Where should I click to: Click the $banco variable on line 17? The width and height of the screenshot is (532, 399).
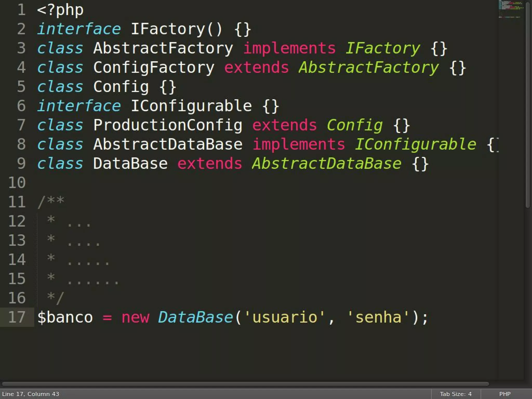pos(65,317)
